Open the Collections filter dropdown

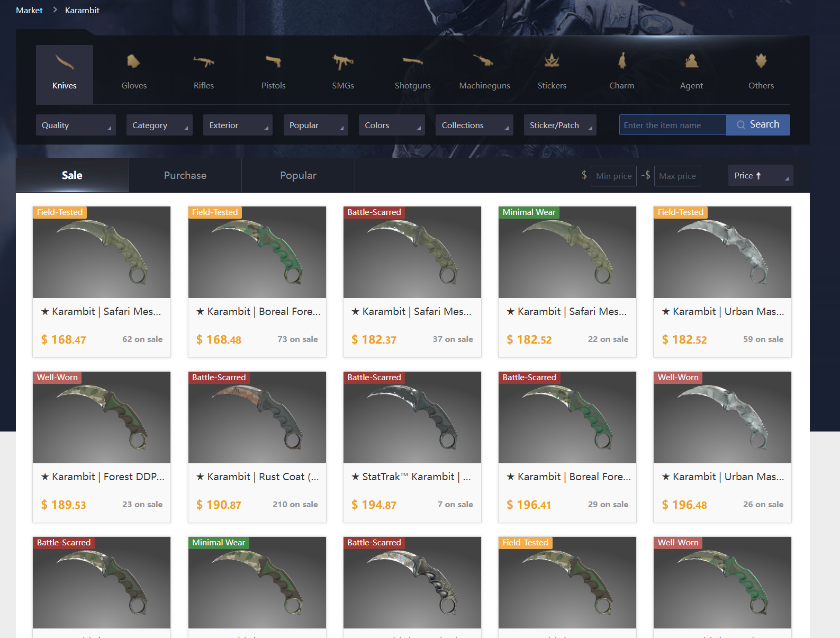474,125
